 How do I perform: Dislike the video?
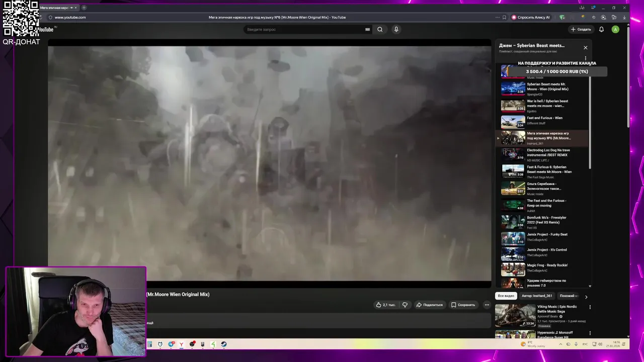point(405,305)
